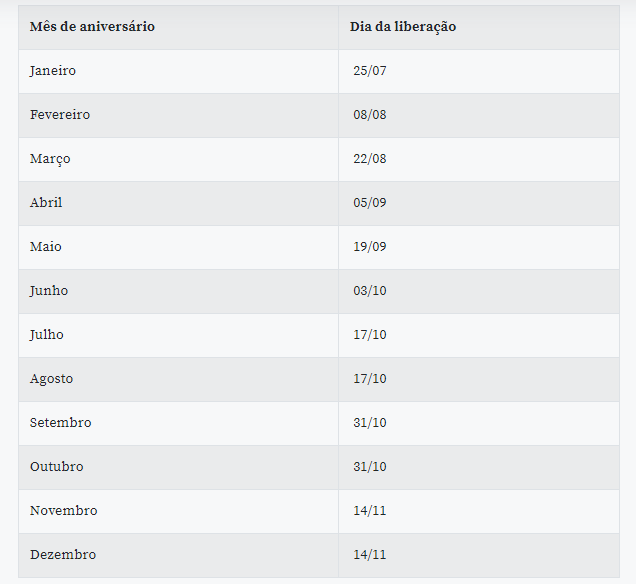Select the 03/10 date cell

pyautogui.click(x=369, y=291)
